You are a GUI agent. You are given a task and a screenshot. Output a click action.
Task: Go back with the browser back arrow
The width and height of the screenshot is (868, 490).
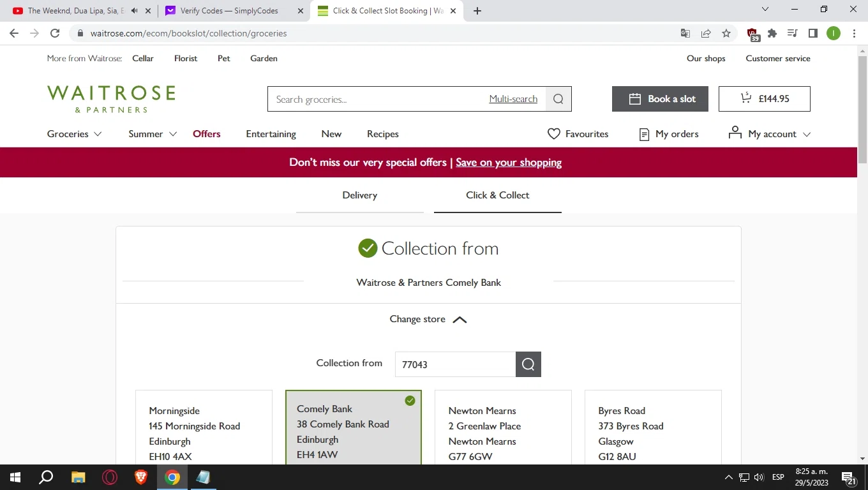pyautogui.click(x=14, y=33)
